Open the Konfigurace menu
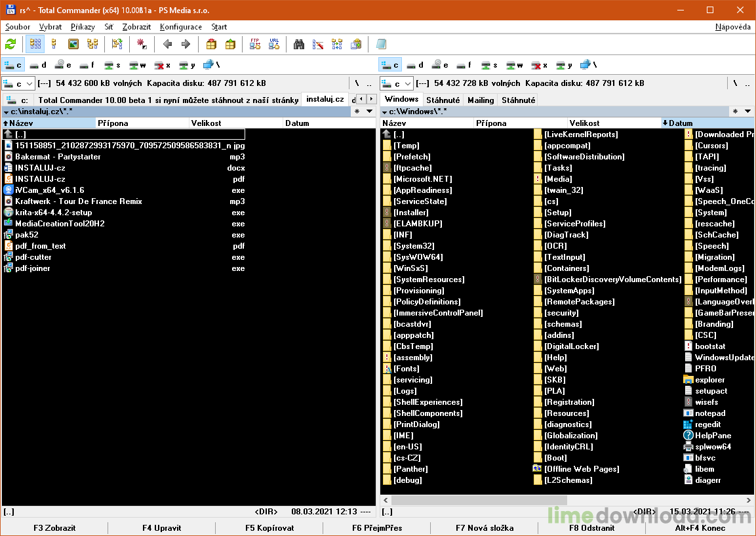 pyautogui.click(x=180, y=27)
